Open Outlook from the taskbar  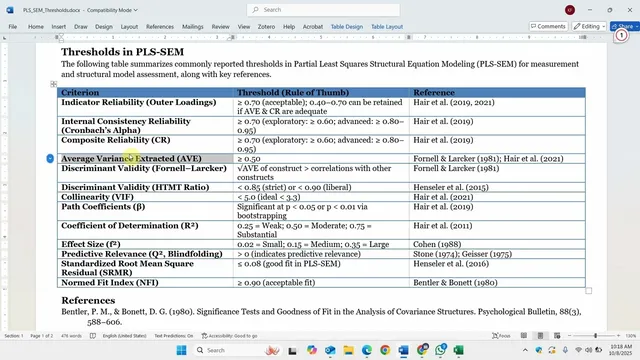(x=330, y=350)
